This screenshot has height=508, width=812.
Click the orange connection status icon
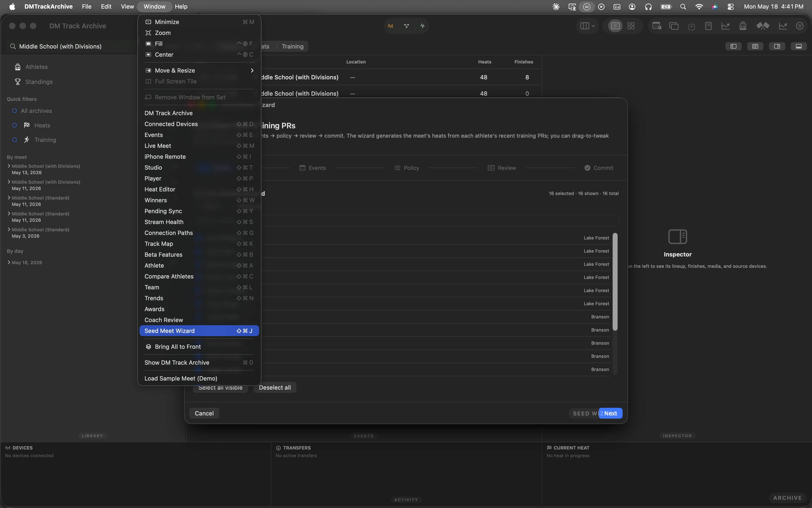tap(391, 26)
